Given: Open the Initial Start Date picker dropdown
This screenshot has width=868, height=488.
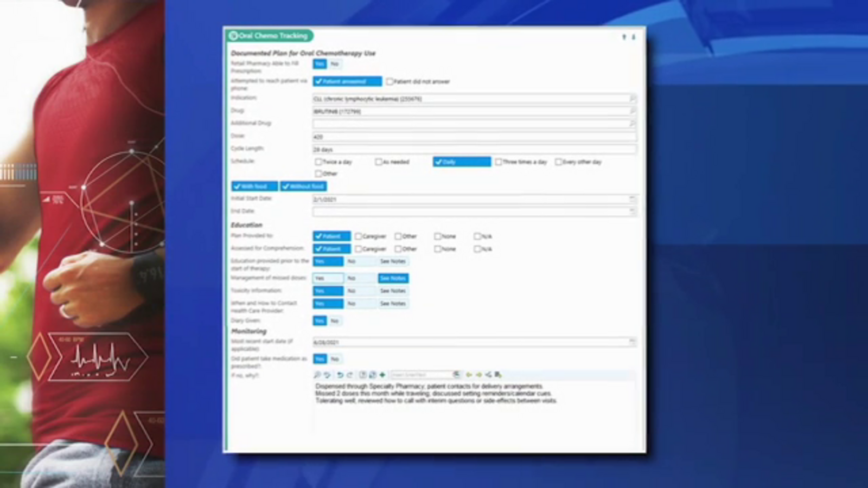Looking at the screenshot, I should click(x=632, y=200).
